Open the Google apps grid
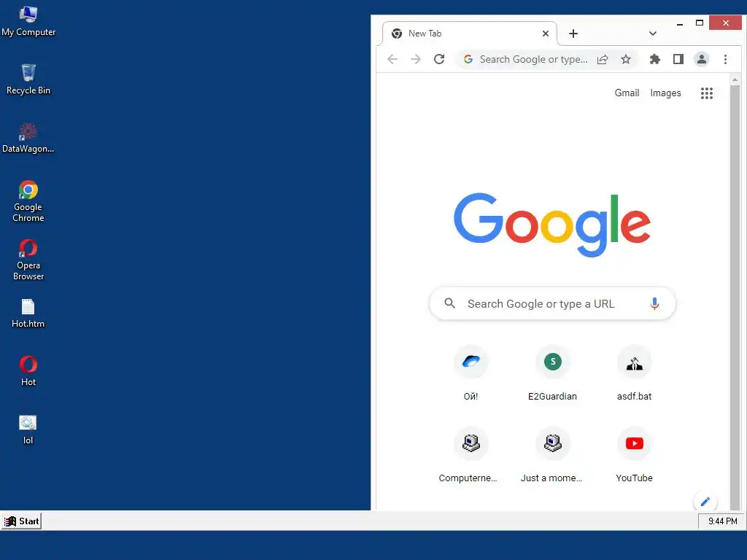Image resolution: width=747 pixels, height=560 pixels. pos(706,93)
